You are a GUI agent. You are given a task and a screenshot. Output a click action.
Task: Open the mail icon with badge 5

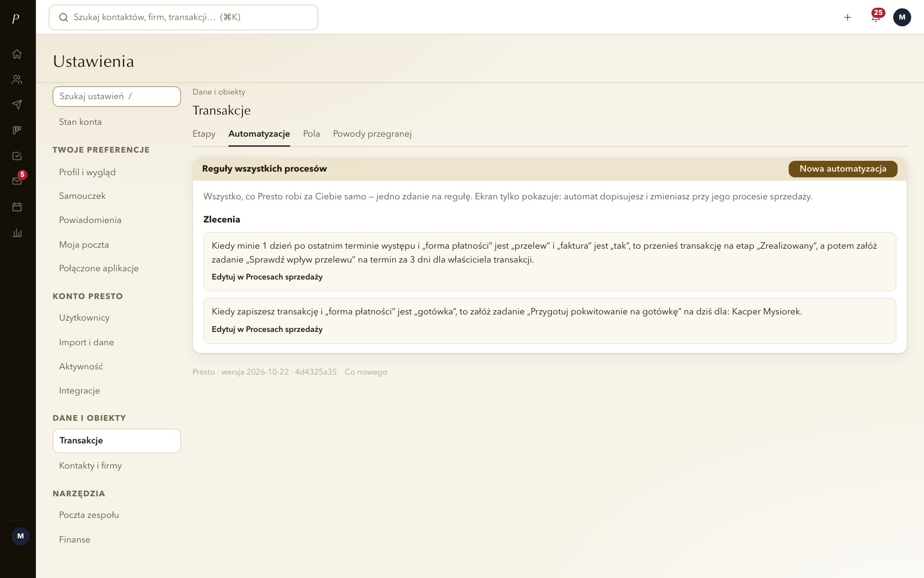coord(17,181)
